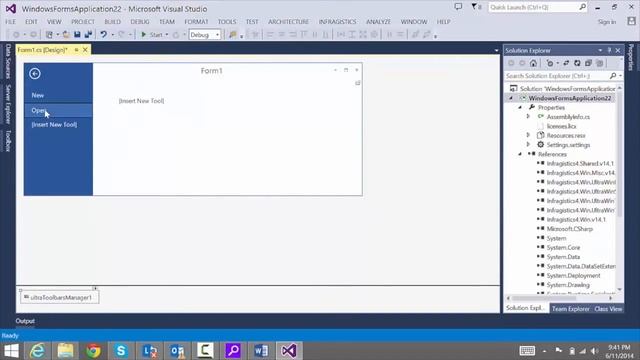The width and height of the screenshot is (640, 360).
Task: Open the INFRAGISTICS menu
Action: point(338,22)
